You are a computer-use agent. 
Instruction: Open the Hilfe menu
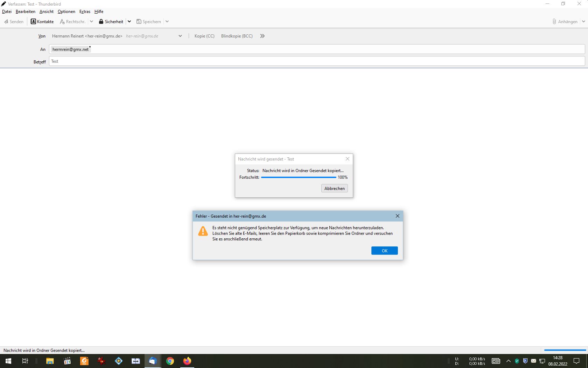(99, 12)
